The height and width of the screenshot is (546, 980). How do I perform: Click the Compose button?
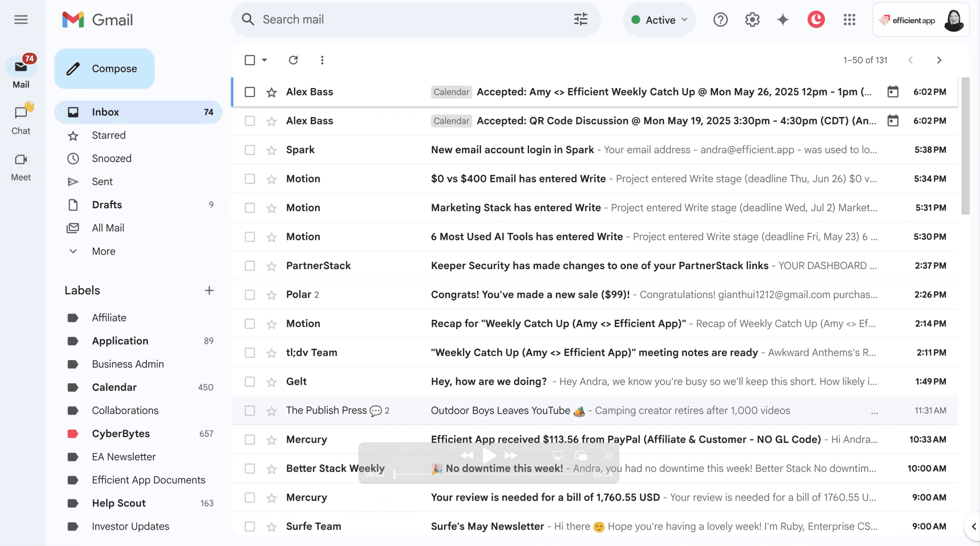pos(104,69)
